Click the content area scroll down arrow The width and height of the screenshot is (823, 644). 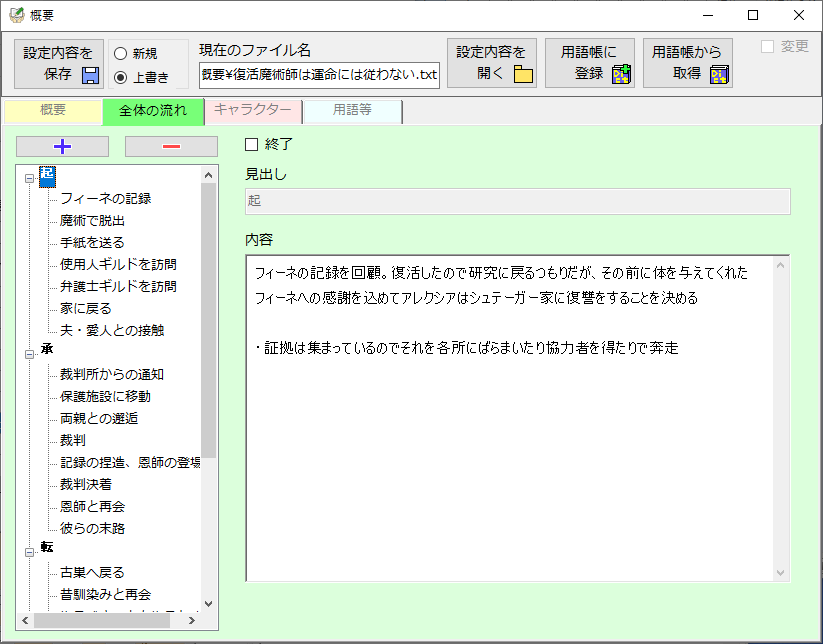tap(780, 573)
